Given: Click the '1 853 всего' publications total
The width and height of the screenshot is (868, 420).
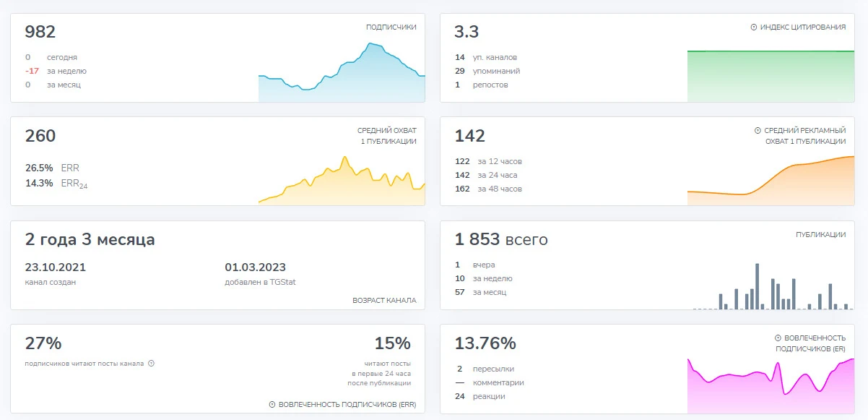Looking at the screenshot, I should pos(501,239).
